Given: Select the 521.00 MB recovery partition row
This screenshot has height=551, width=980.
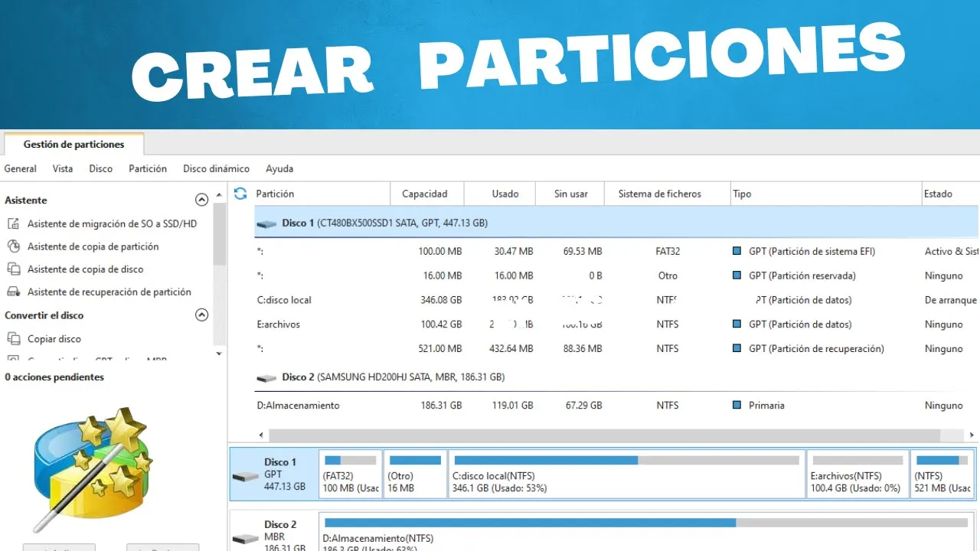Looking at the screenshot, I should [616, 348].
